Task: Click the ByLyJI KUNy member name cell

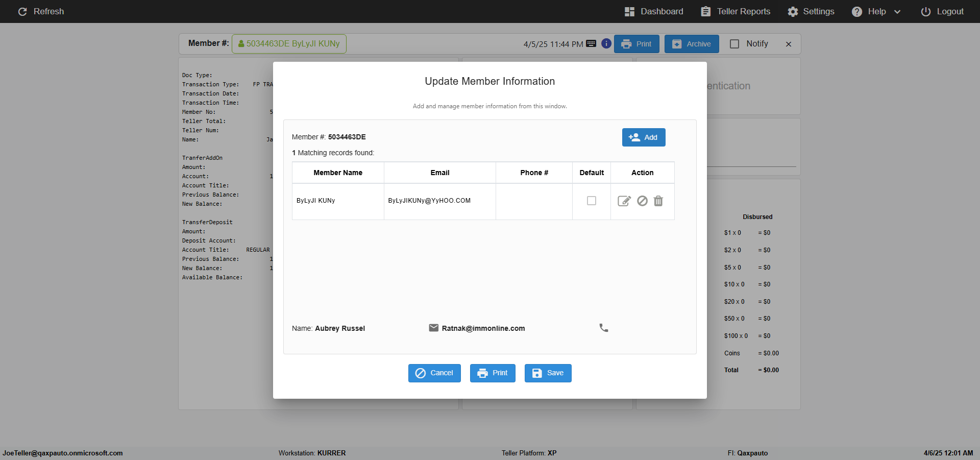Action: point(338,201)
